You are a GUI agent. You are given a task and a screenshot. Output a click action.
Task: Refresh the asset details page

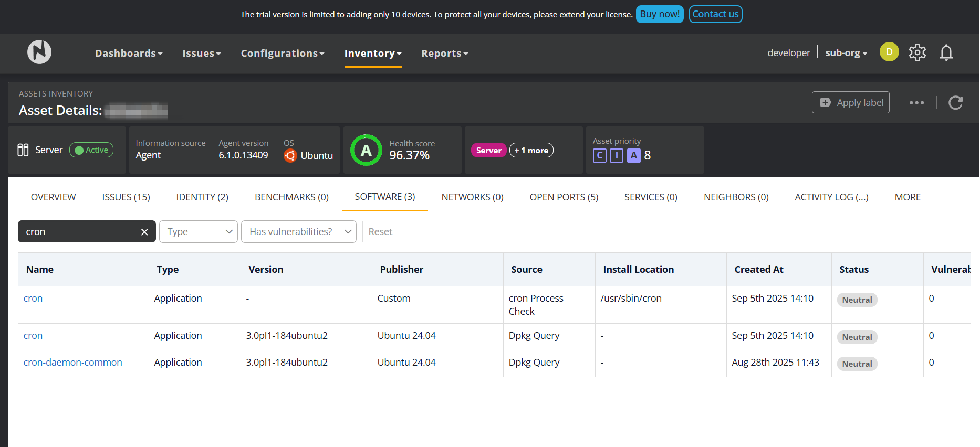coord(955,103)
